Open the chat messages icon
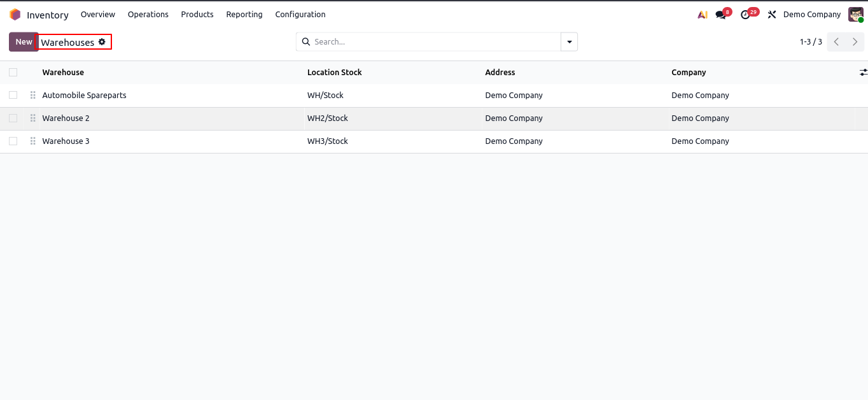Viewport: 868px width, 400px height. (720, 15)
